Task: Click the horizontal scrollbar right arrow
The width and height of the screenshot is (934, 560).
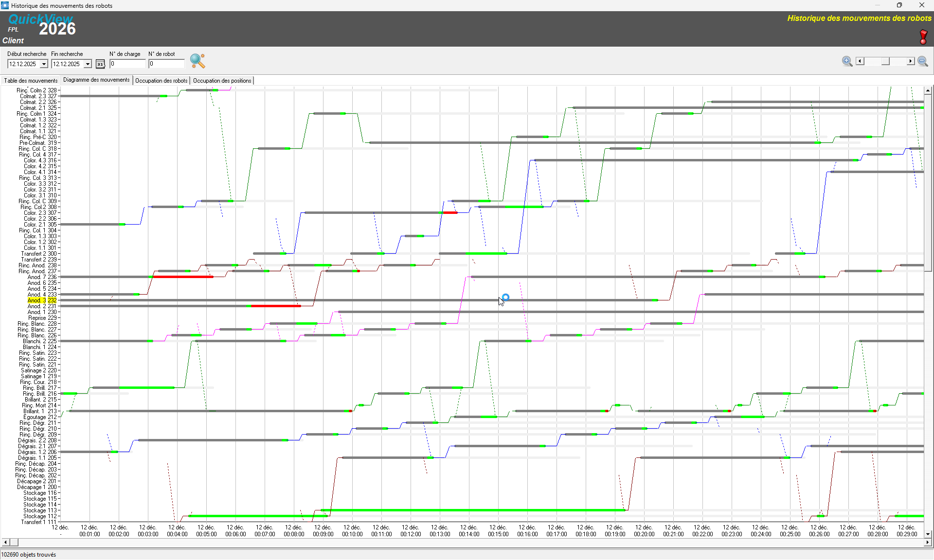Action: coord(927,542)
